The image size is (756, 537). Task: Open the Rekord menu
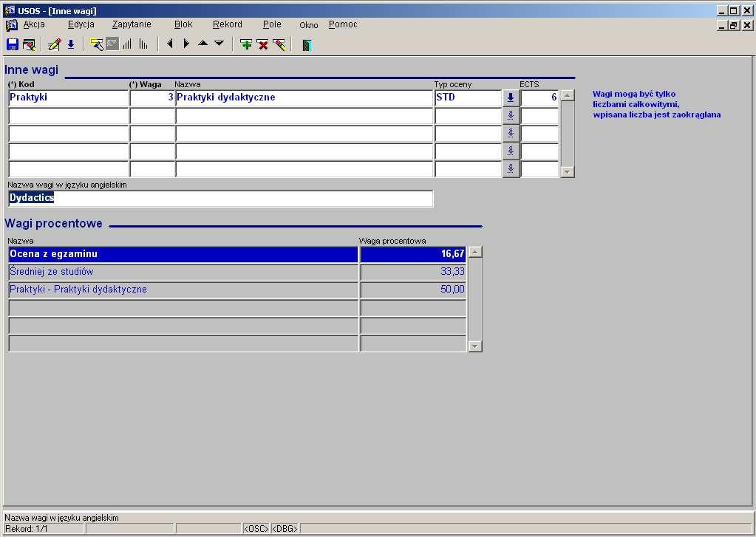tap(227, 24)
